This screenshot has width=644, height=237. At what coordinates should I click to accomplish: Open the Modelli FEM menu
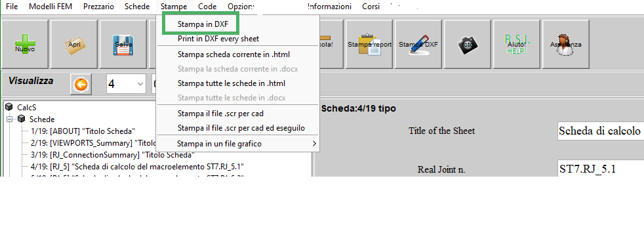(50, 7)
